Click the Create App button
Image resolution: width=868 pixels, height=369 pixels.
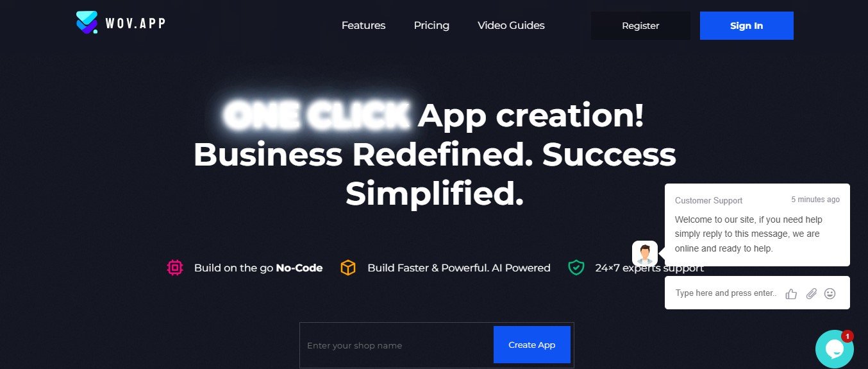[532, 345]
